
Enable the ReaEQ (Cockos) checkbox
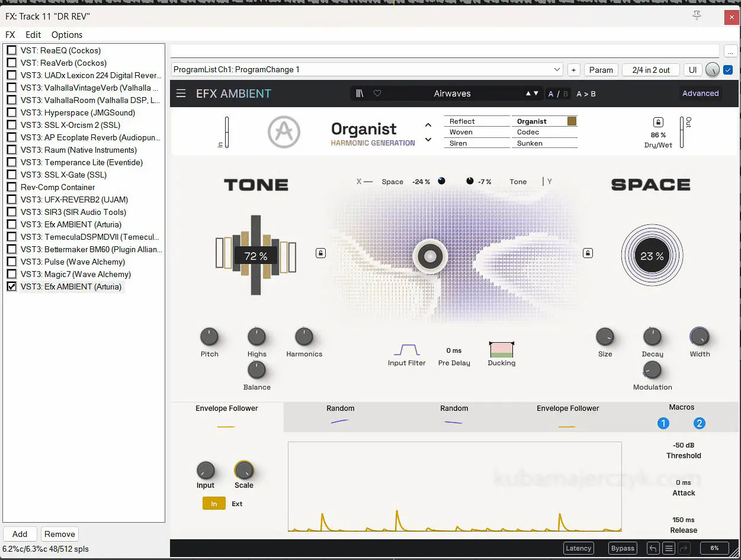(x=11, y=50)
